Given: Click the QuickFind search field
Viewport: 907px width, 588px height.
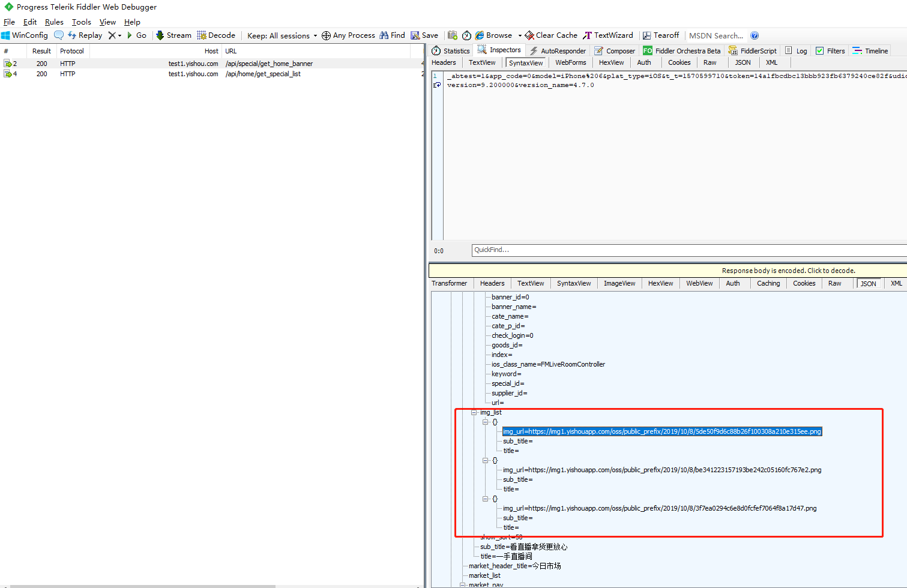Looking at the screenshot, I should [689, 250].
